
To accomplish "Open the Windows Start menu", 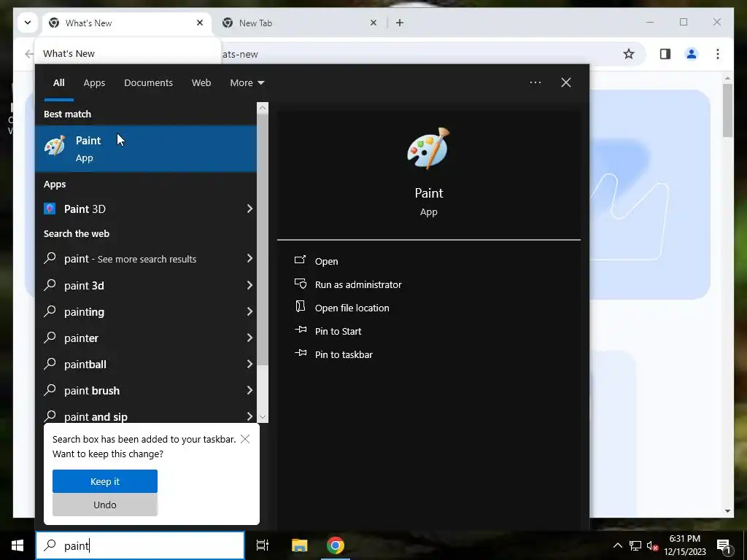I will click(18, 545).
